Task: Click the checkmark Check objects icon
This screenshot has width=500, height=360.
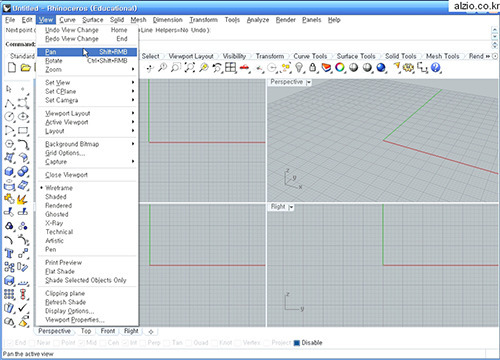Action: coord(23,308)
